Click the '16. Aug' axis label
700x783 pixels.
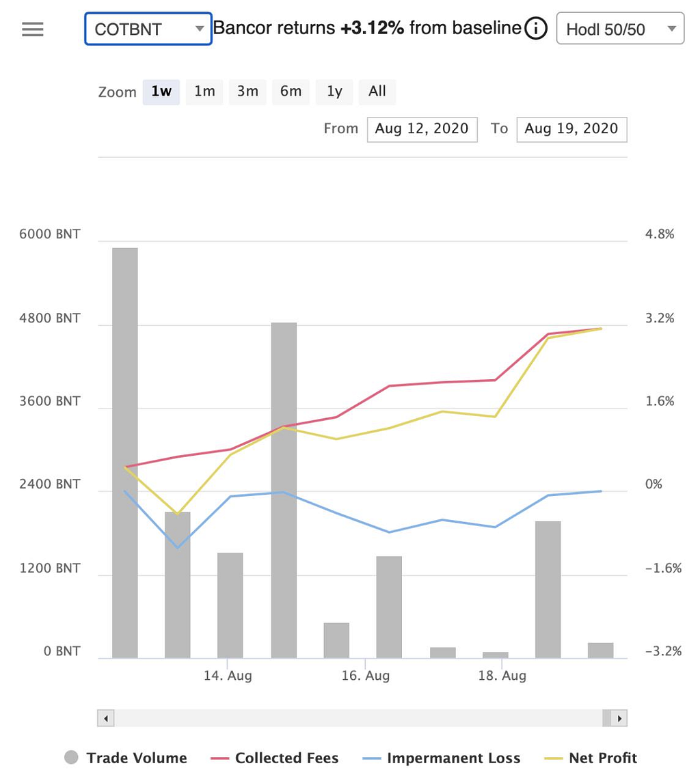[x=365, y=676]
